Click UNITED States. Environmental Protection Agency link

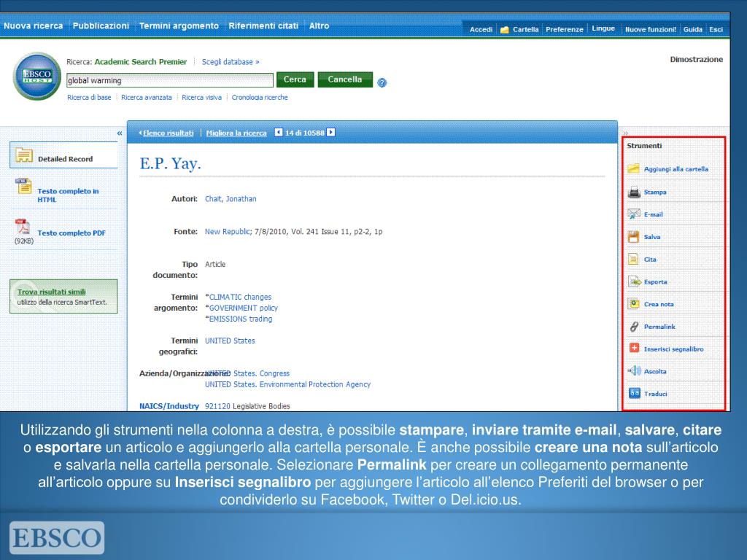coord(287,384)
